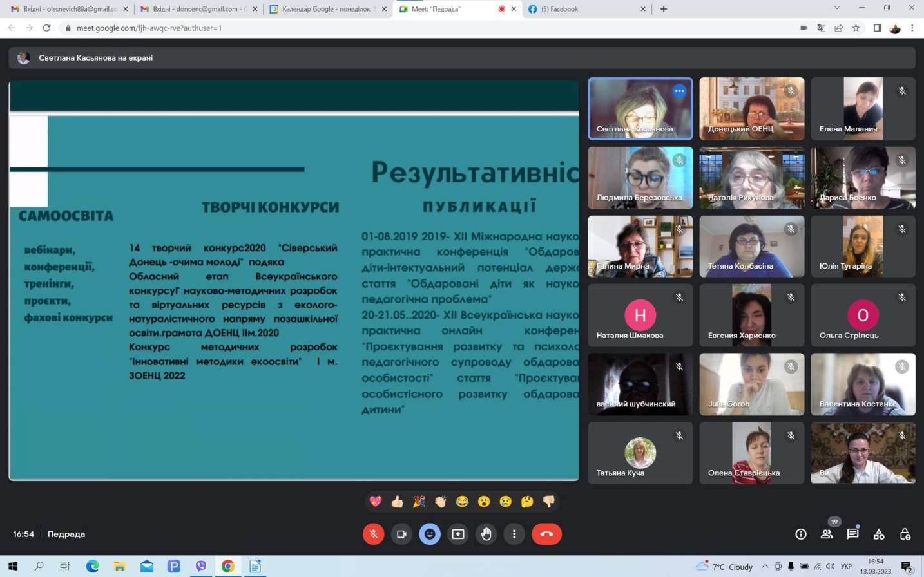Screen dimensions: 924x577
Task: Open host controls lock icon
Action: (x=905, y=534)
